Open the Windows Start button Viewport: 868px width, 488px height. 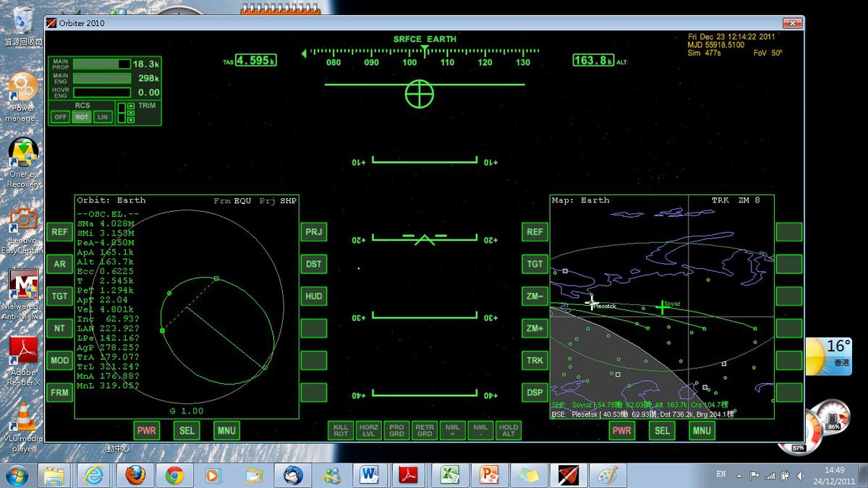click(x=17, y=475)
